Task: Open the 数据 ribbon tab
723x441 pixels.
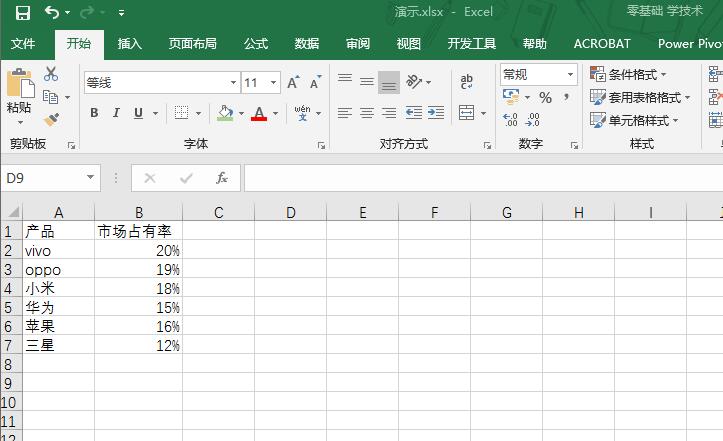Action: 307,44
